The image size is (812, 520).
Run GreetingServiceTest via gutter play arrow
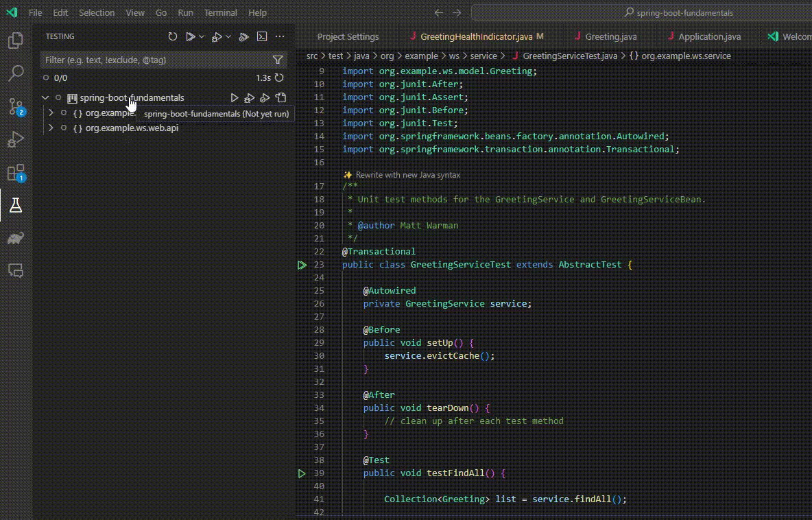(302, 264)
